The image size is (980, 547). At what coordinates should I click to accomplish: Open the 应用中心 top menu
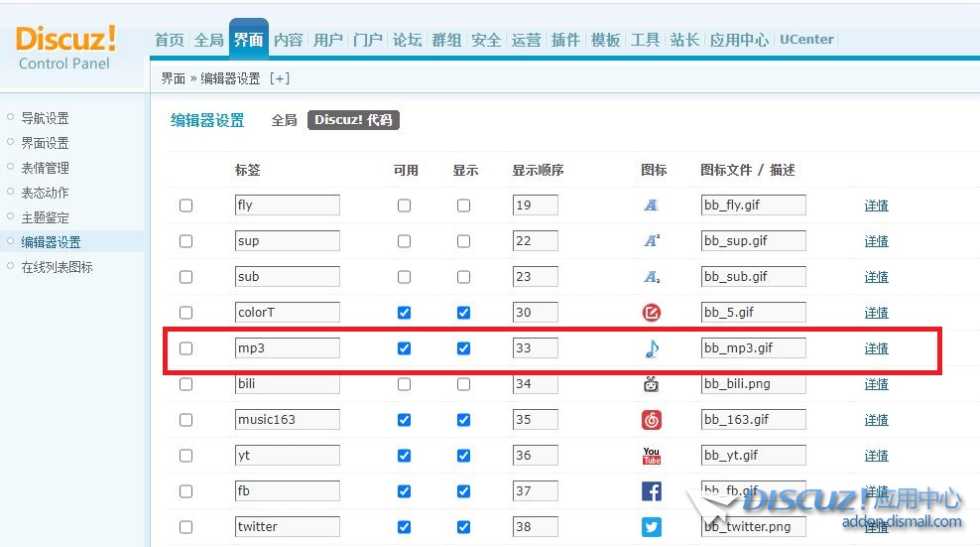point(739,40)
